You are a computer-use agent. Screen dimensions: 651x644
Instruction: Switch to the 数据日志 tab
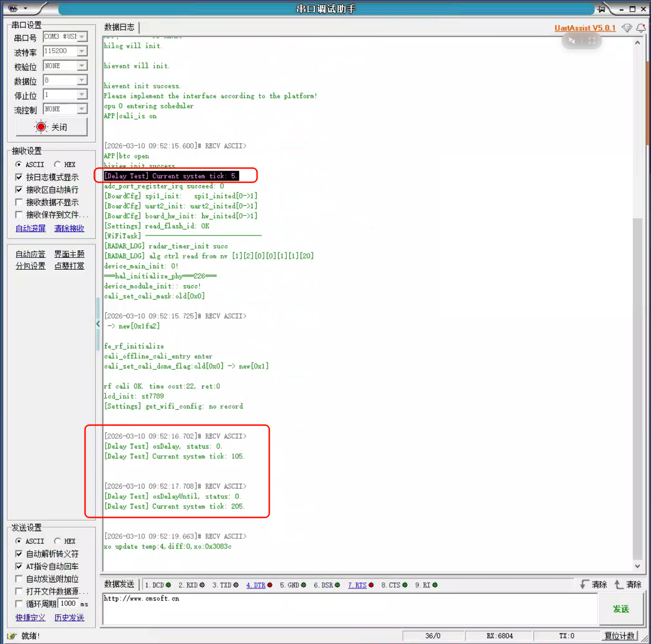120,27
